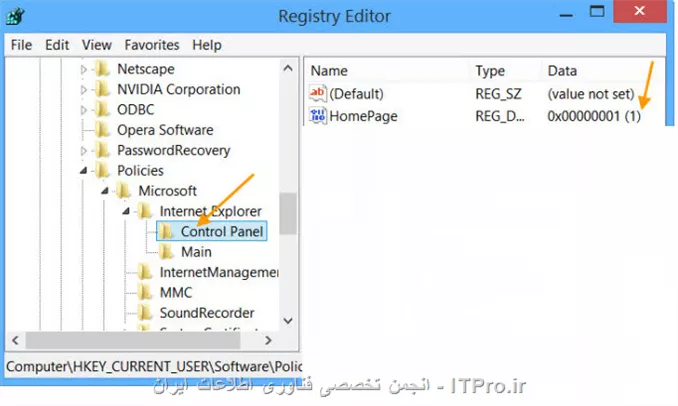Click the '(value not set)' data cell
This screenshot has height=406, width=678.
(591, 93)
